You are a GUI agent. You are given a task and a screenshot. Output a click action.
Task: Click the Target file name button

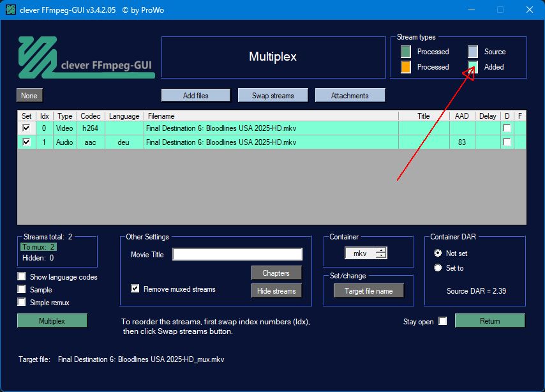369,291
